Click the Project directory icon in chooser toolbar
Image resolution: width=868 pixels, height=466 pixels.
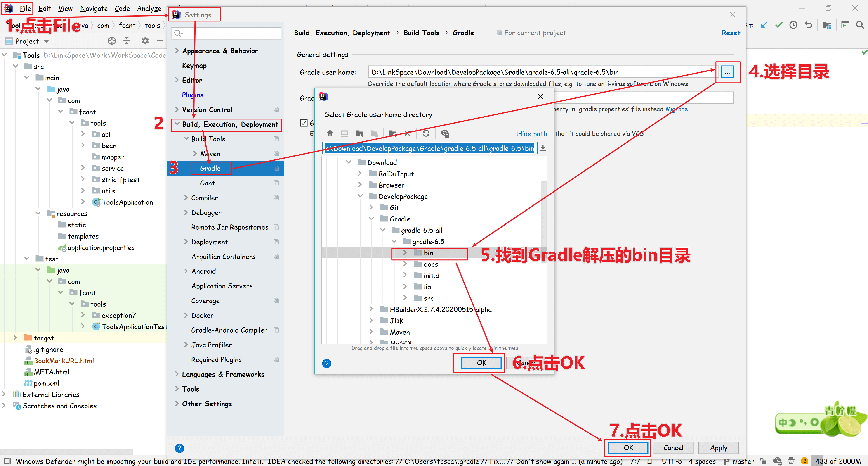(x=359, y=133)
